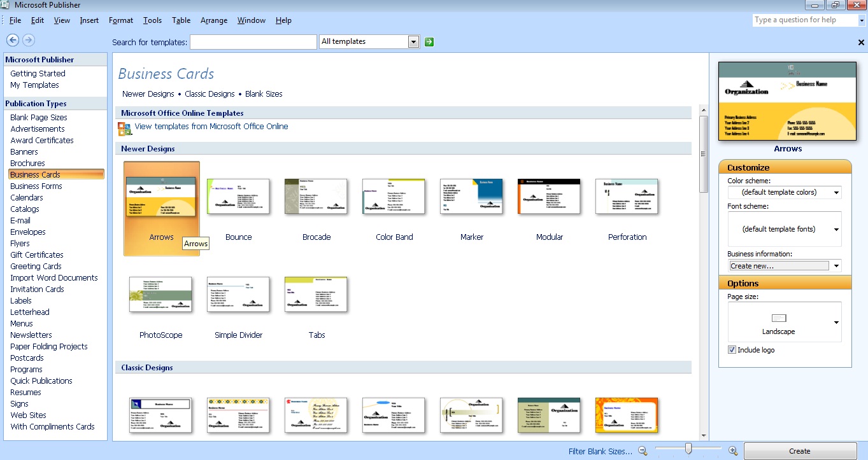Open the help question box dropdown
The image size is (868, 460).
[861, 20]
